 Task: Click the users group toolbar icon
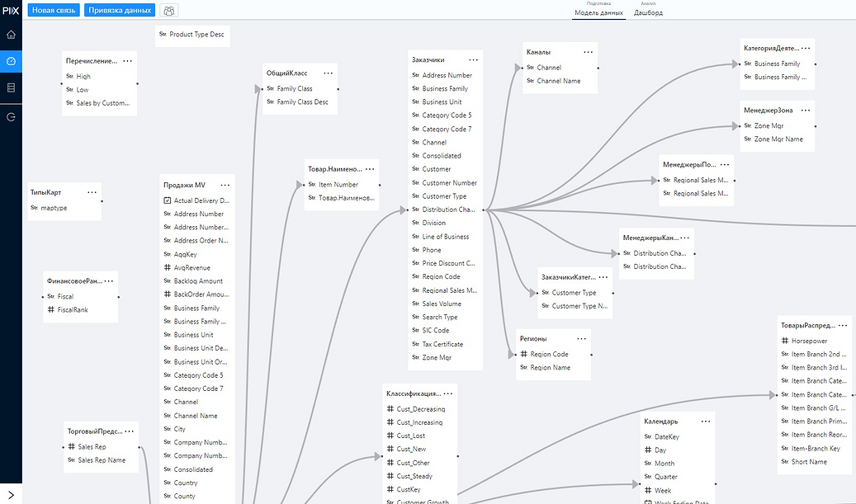coord(169,11)
